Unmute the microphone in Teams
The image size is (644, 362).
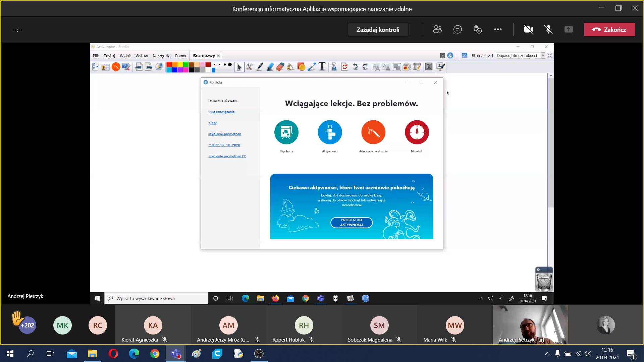point(548,29)
